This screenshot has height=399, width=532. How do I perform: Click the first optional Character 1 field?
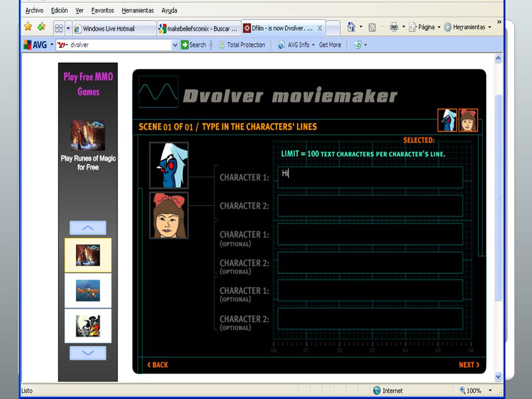coord(370,234)
